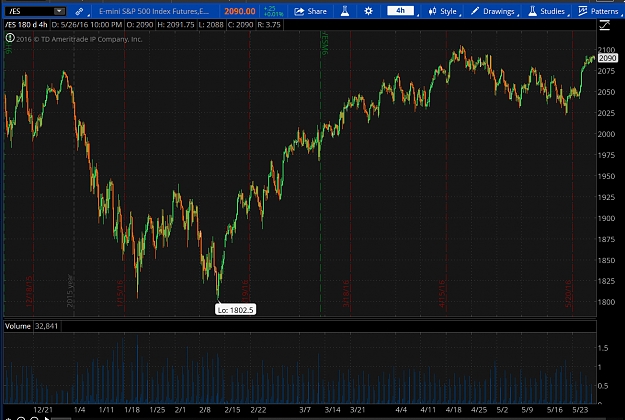Click the 2015 year divider label
Viewport: 625px width, 420px height.
tap(69, 290)
